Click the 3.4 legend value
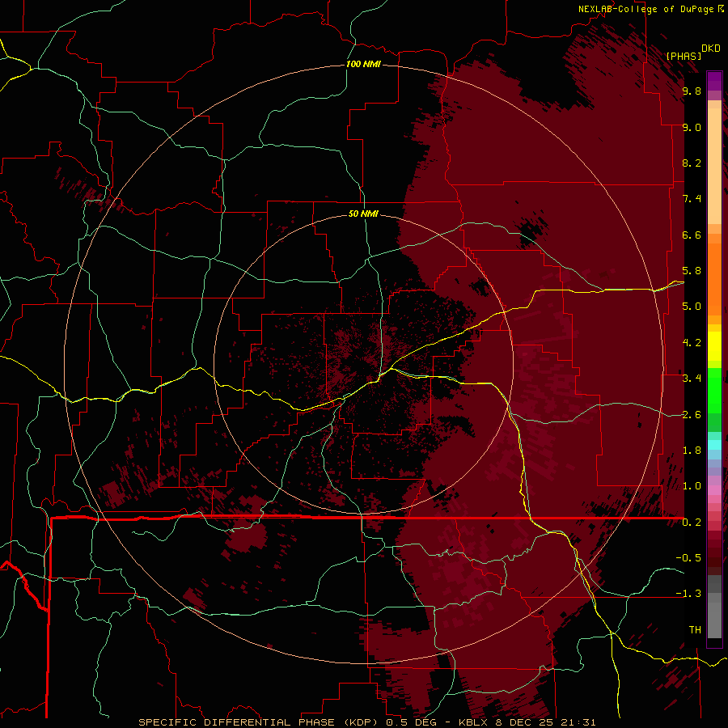 (x=692, y=379)
